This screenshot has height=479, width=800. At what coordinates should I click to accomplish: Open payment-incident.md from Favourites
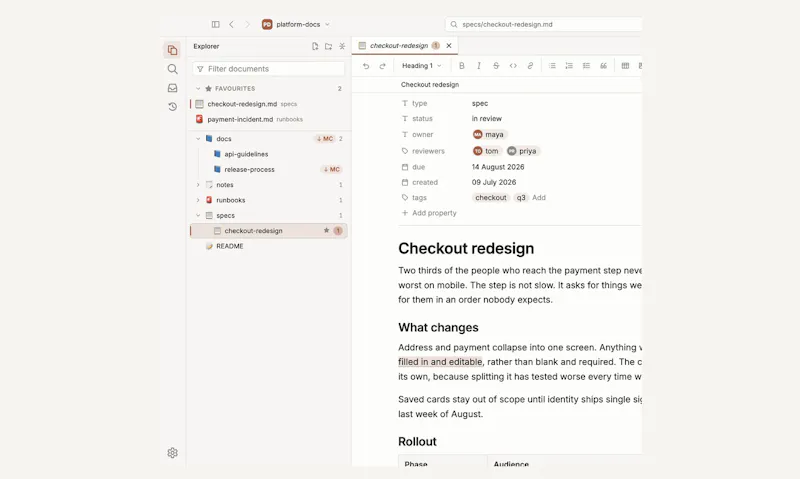269,119
